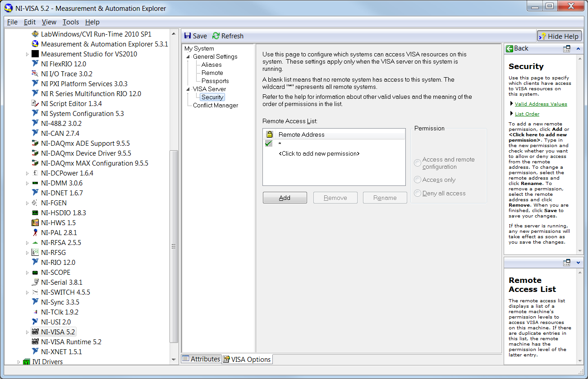The width and height of the screenshot is (588, 379).
Task: Click the NI-DCPower 1.6.4 icon
Action: click(35, 173)
